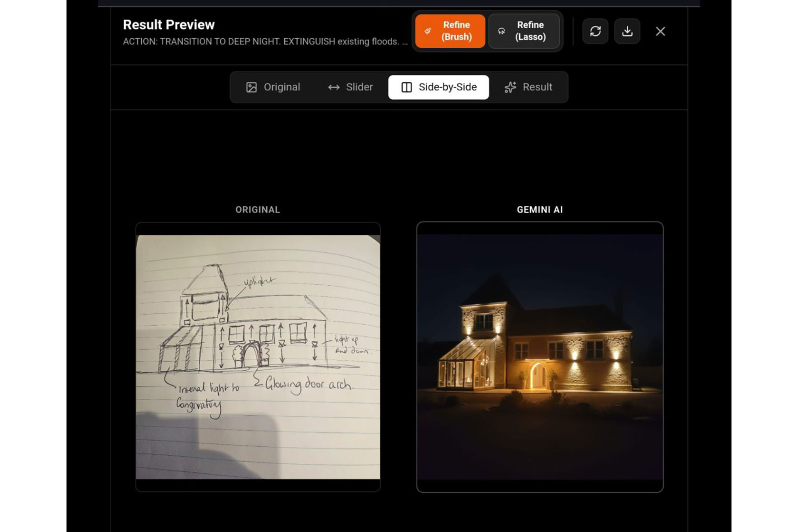Click the picture icon beside Original
Image resolution: width=798 pixels, height=532 pixels.
pyautogui.click(x=251, y=87)
